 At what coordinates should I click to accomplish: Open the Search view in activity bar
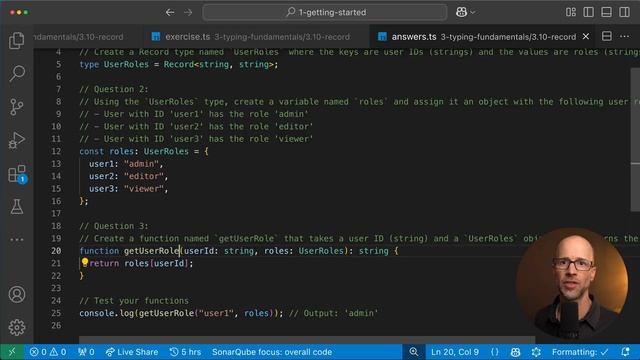[x=17, y=73]
